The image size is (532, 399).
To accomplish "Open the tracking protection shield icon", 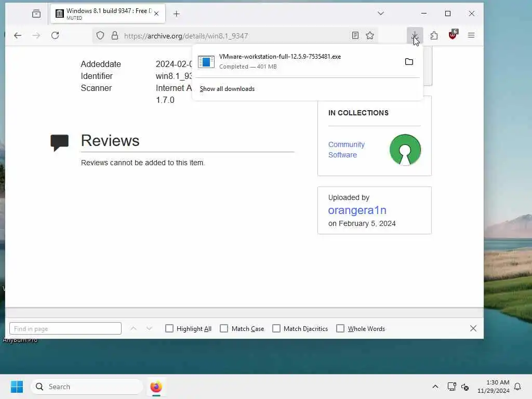I will point(100,35).
